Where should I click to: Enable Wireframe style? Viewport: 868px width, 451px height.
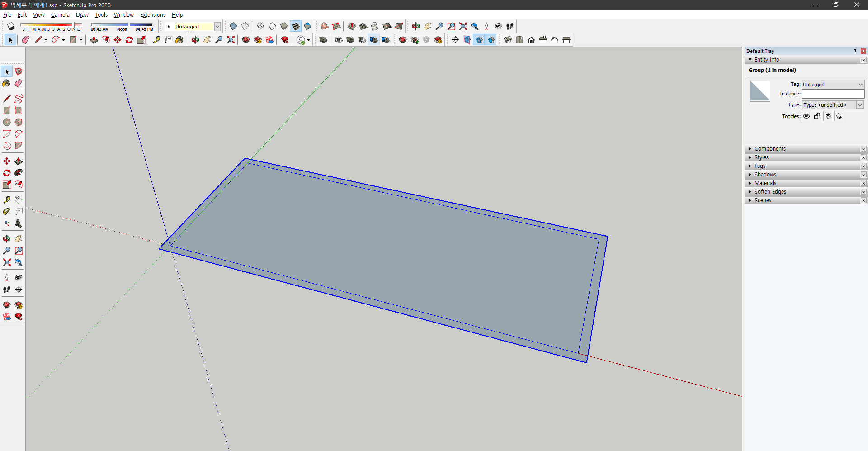pos(260,26)
